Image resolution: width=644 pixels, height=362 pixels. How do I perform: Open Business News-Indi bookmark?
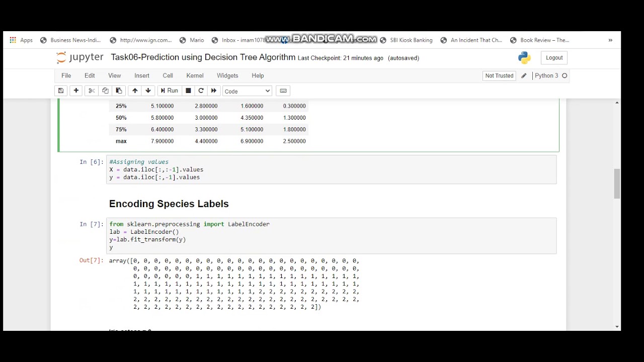pos(71,40)
